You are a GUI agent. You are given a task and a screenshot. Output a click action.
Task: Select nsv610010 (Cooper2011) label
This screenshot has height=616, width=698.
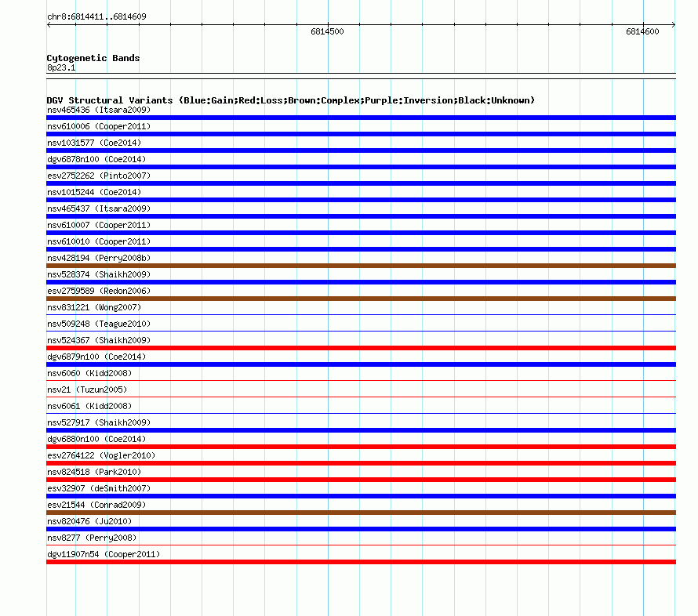tap(99, 241)
